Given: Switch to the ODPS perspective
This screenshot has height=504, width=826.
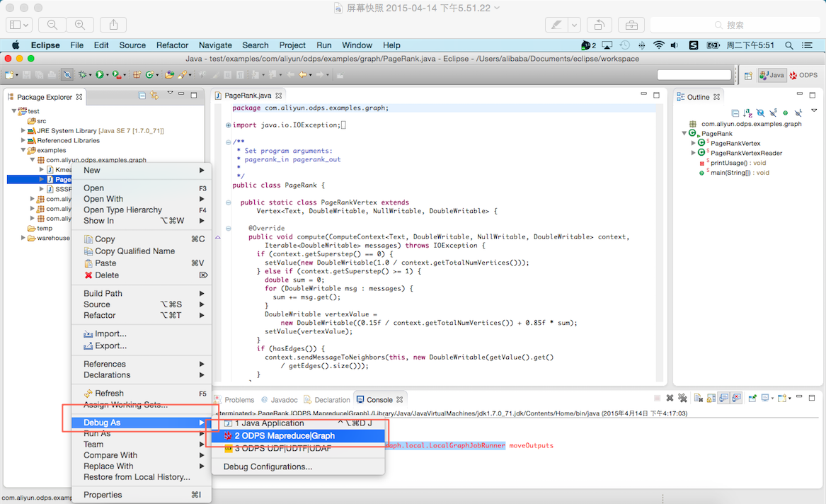Looking at the screenshot, I should tap(803, 75).
